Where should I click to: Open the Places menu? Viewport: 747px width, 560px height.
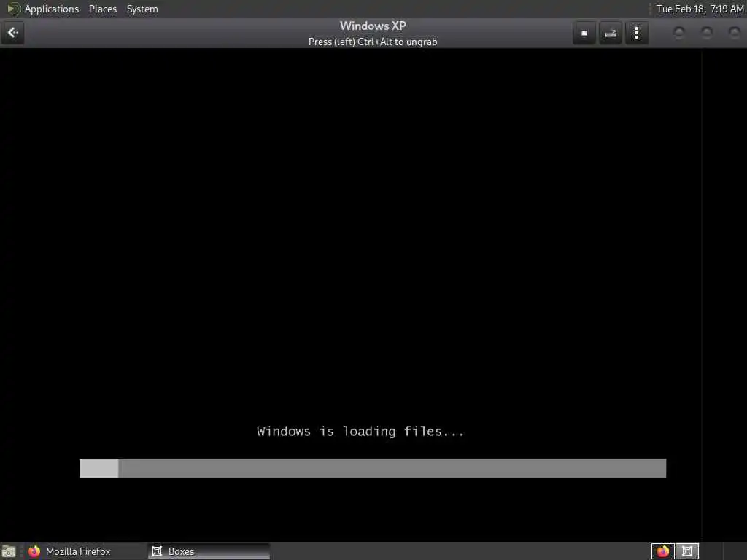click(102, 9)
